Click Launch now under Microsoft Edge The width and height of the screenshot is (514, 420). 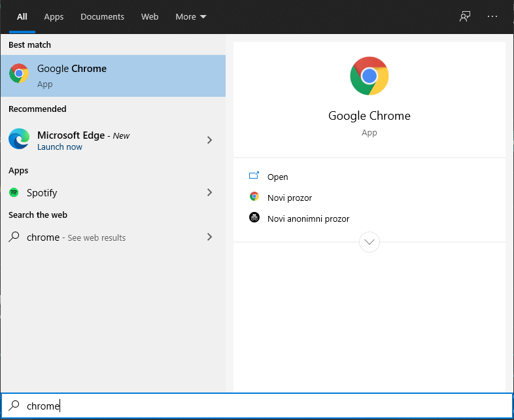(60, 147)
